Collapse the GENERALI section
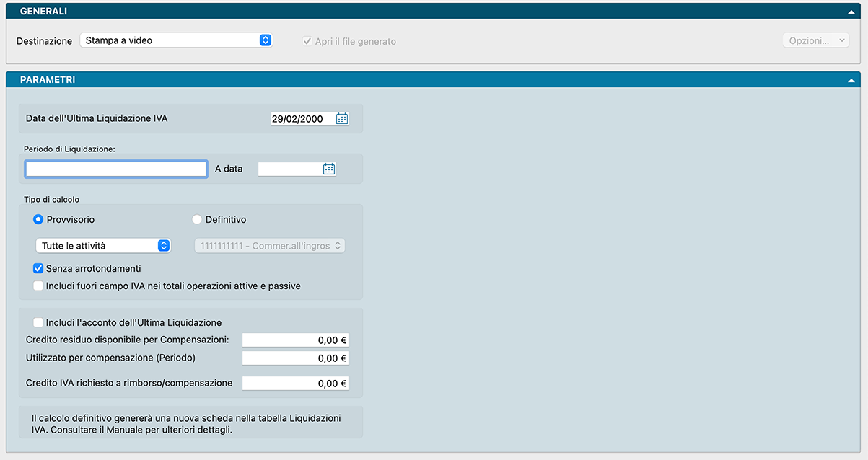 click(x=852, y=13)
